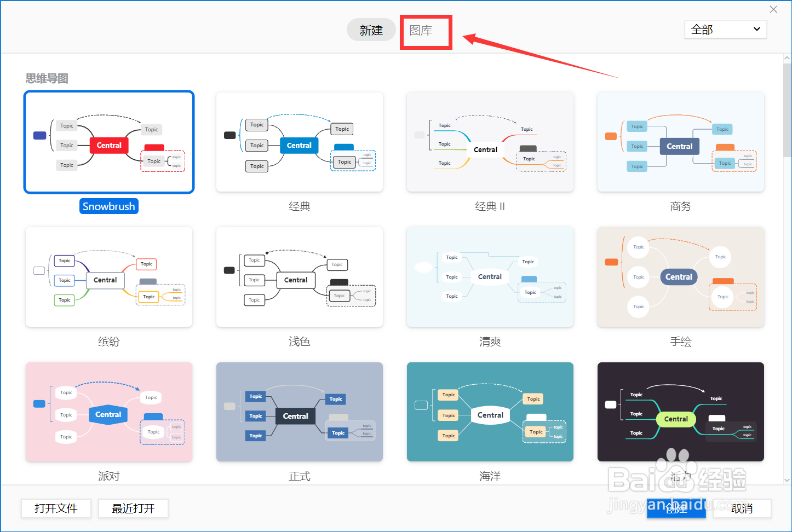Open the 图库 tab
Image resolution: width=792 pixels, height=532 pixels.
point(421,31)
